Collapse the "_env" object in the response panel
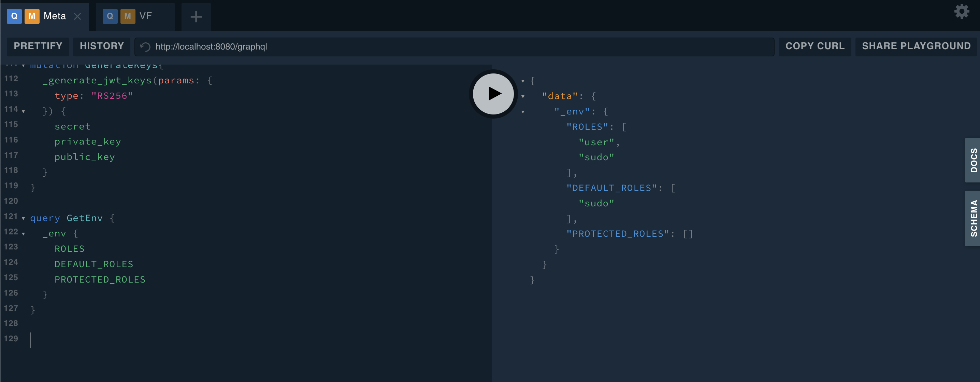Screen dimensions: 980x382 [x=523, y=112]
